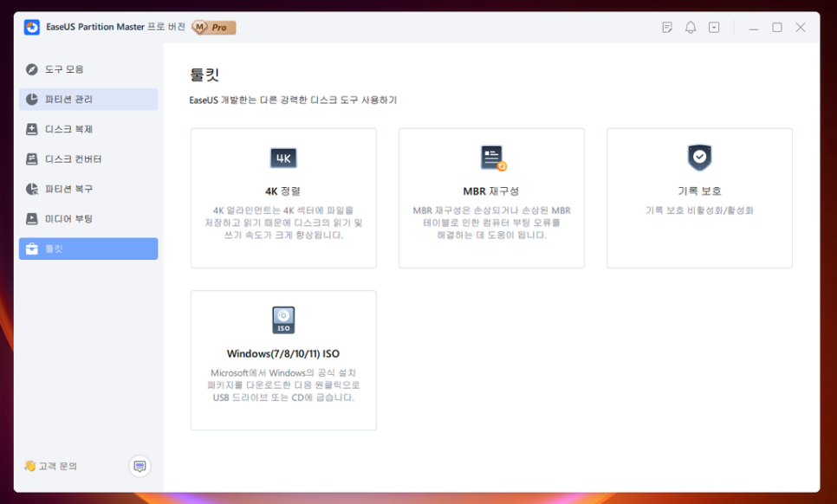
Task: Click the 기록 보호 비활성화/활성화 description
Action: (699, 210)
